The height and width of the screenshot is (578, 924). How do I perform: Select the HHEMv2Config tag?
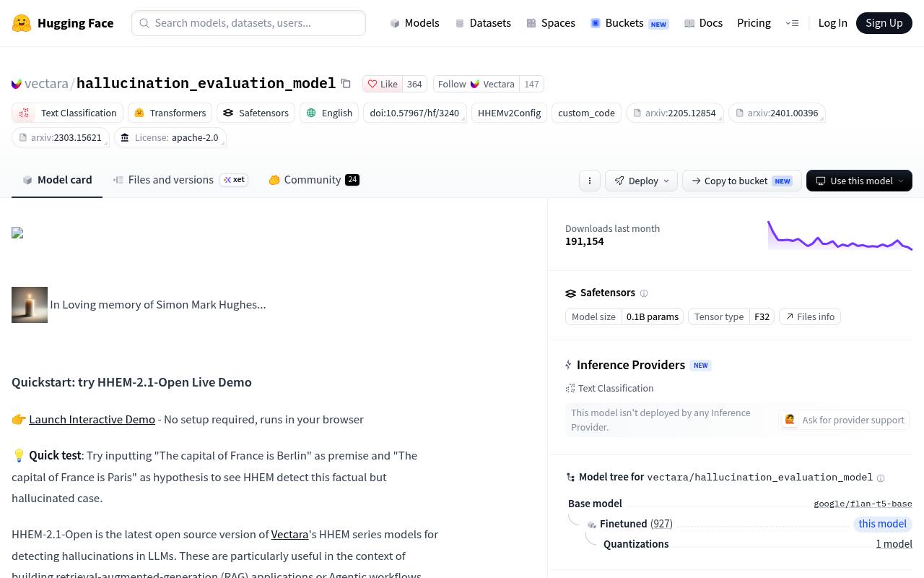pyautogui.click(x=509, y=113)
